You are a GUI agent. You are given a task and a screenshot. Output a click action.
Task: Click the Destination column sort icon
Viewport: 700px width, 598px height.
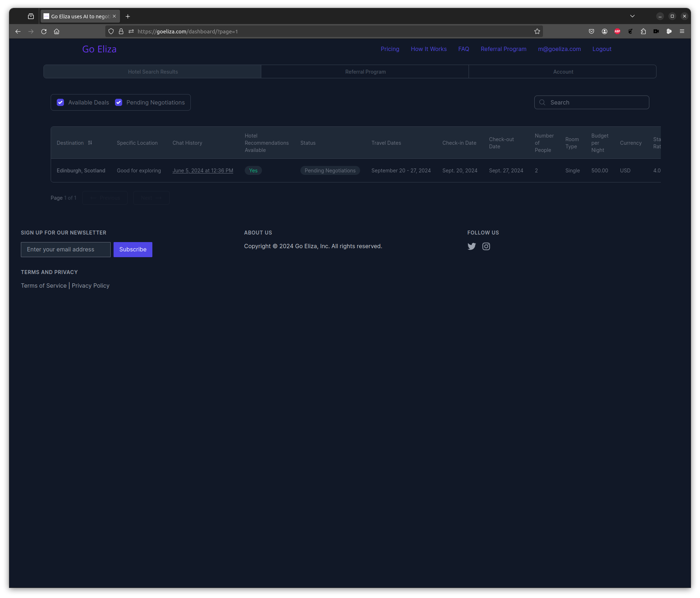(90, 143)
